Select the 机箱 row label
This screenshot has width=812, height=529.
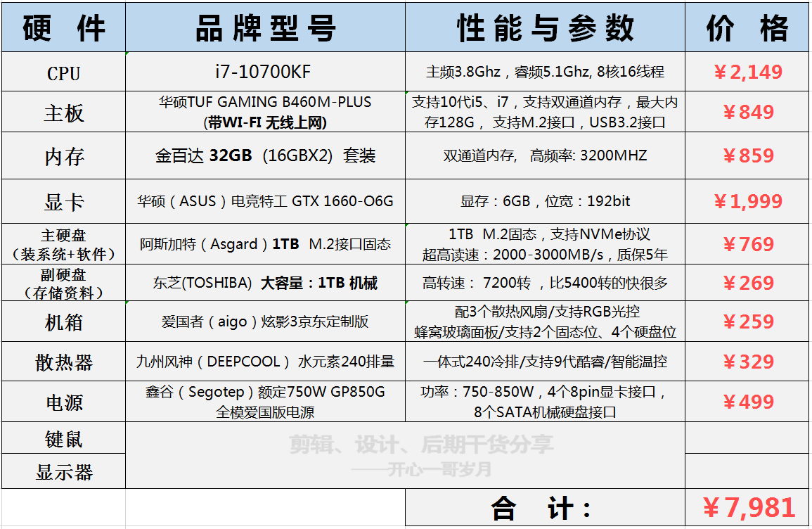[63, 321]
